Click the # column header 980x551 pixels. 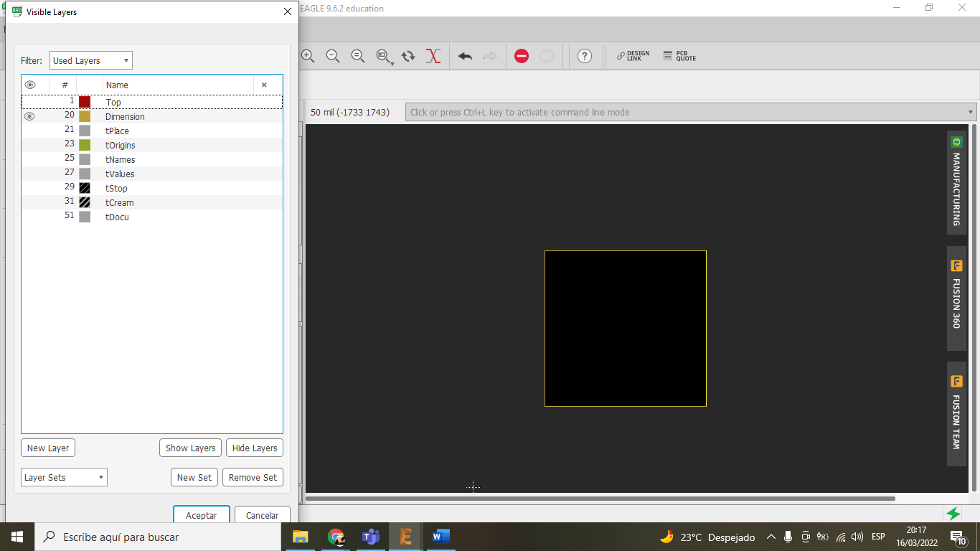click(64, 85)
